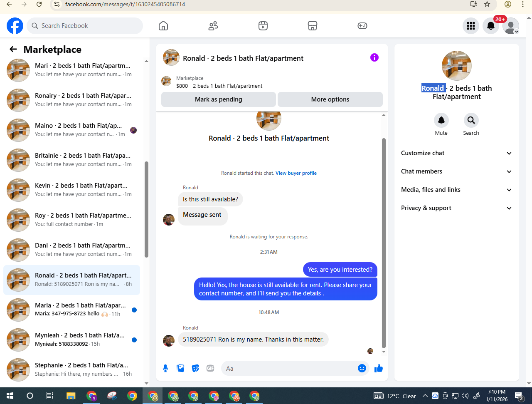Screen dimensions: 532x404
Task: Open the weather widget 12°C Clear
Action: (x=395, y=396)
